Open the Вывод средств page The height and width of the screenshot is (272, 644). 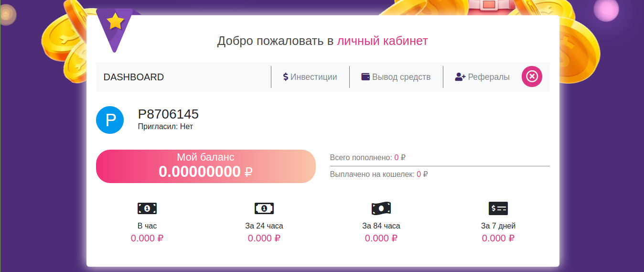[x=401, y=77]
